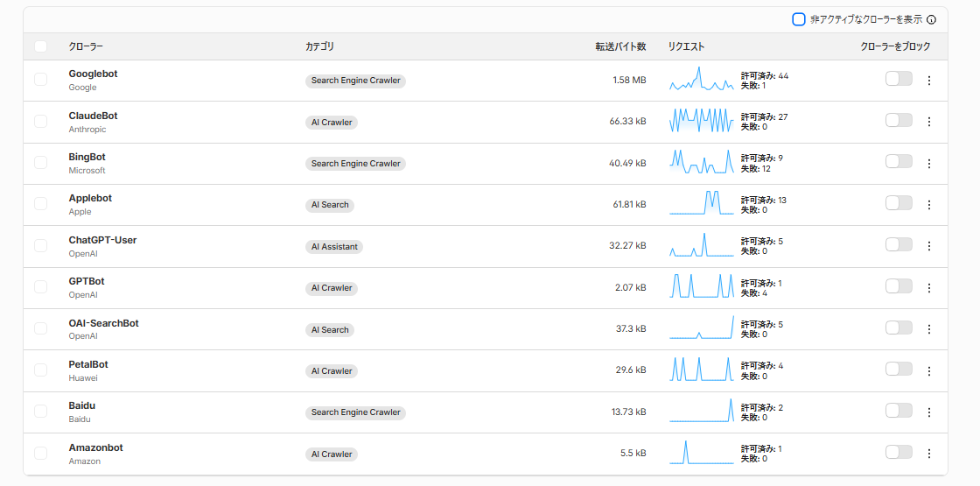The width and height of the screenshot is (980, 486).
Task: Click the リクエスト column header
Action: click(686, 46)
